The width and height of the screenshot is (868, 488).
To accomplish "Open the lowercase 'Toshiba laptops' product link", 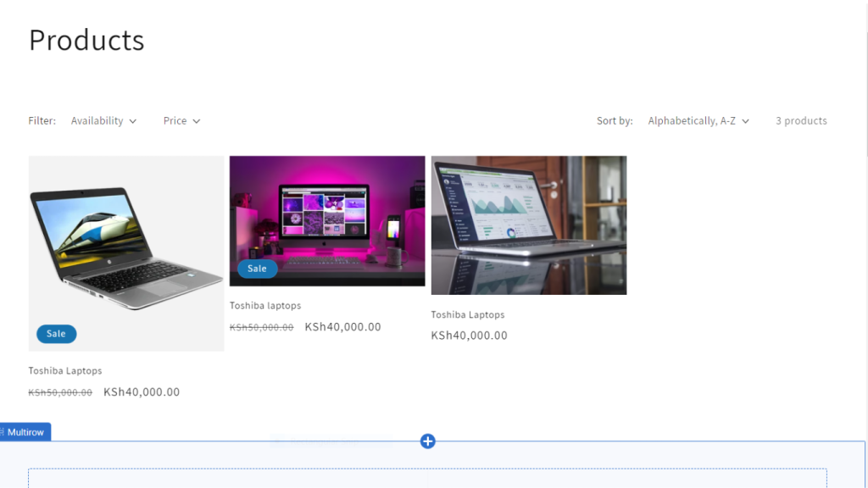I will coord(265,305).
